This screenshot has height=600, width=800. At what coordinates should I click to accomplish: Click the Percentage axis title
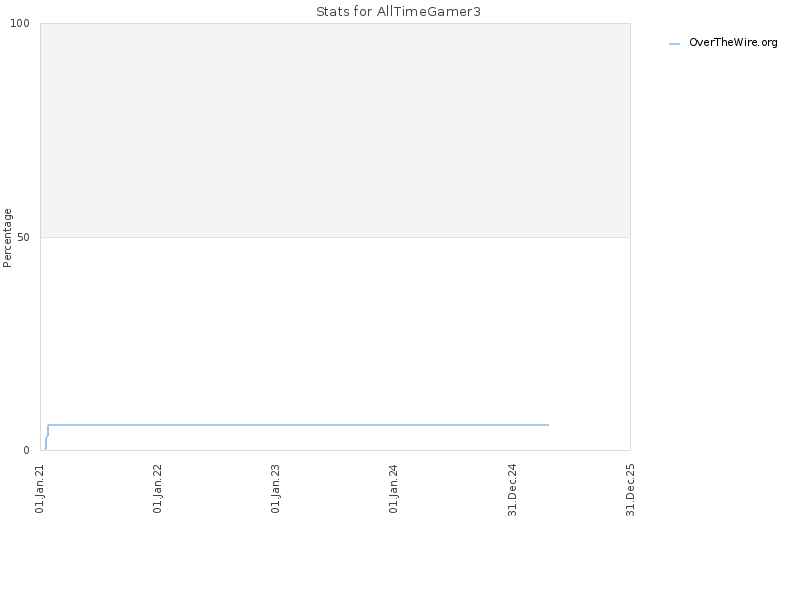pyautogui.click(x=7, y=238)
